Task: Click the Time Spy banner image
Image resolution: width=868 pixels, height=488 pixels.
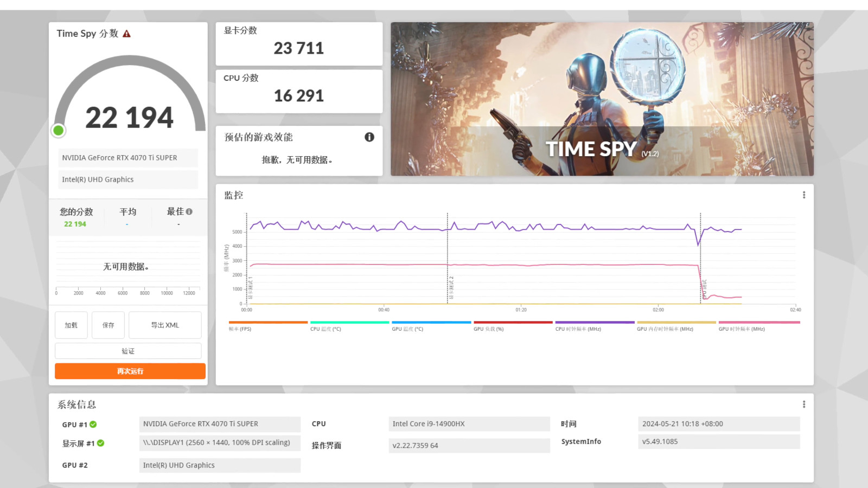Action: [602, 99]
